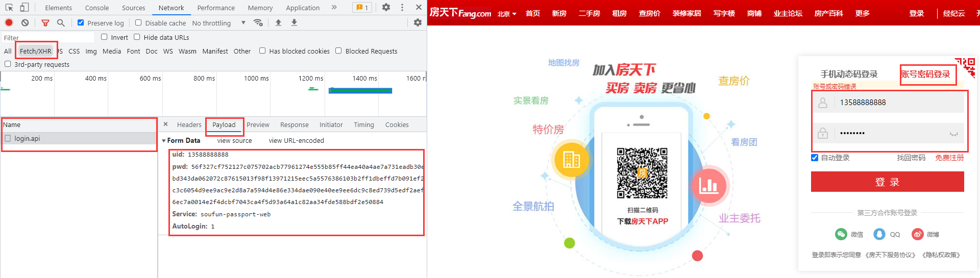
Task: Clear the network log
Action: [x=25, y=22]
